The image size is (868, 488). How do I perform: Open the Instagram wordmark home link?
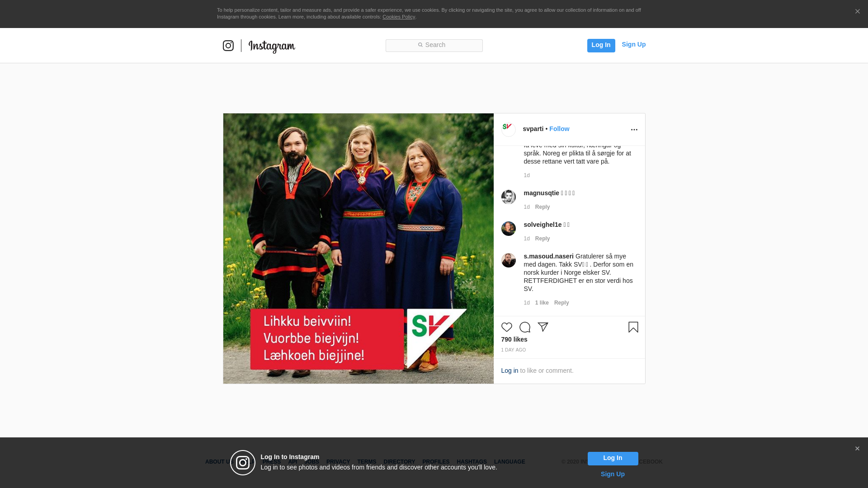(272, 47)
